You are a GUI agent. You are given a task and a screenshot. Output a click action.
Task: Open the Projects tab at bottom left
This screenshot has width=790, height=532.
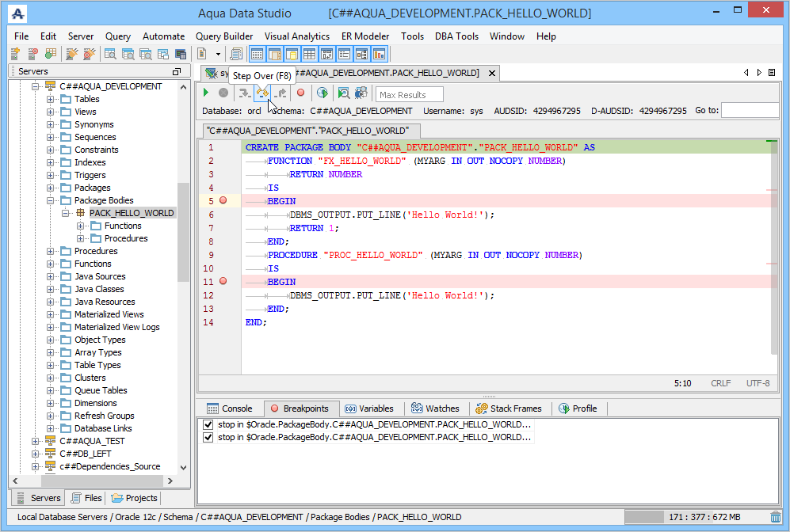(x=134, y=498)
